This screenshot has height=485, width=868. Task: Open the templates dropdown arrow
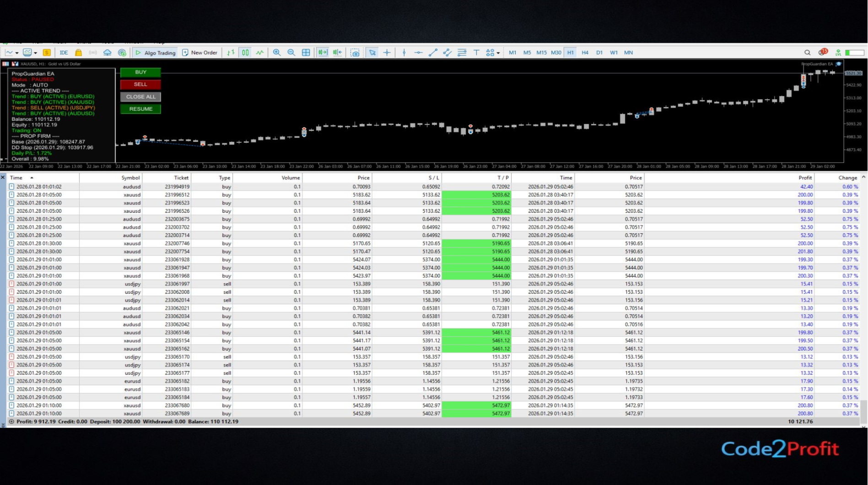click(35, 53)
